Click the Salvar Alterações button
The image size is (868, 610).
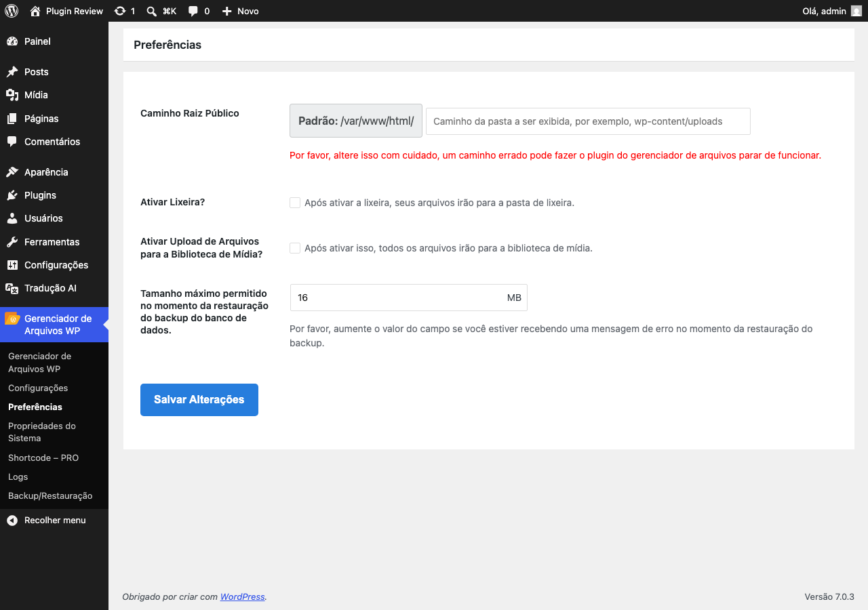pos(199,400)
